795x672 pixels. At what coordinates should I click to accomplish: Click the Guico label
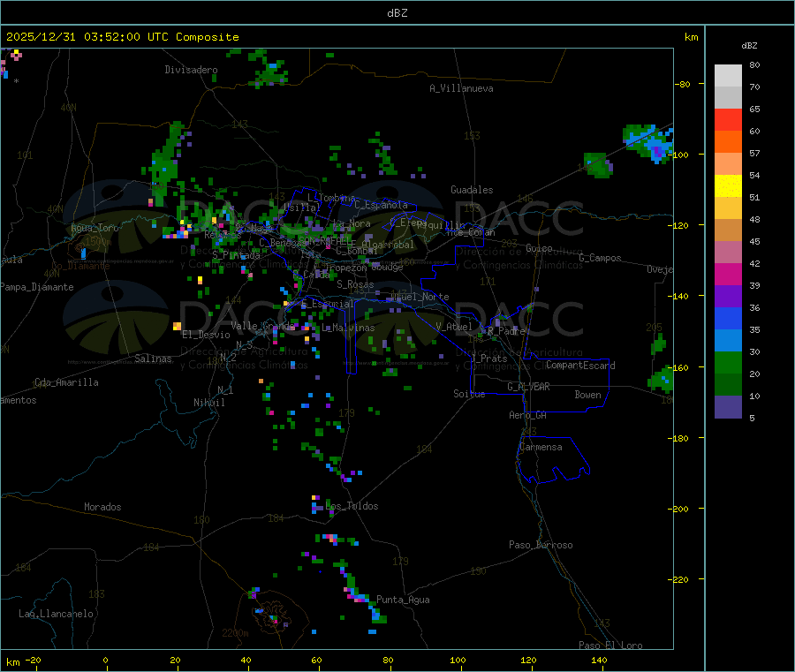click(539, 248)
